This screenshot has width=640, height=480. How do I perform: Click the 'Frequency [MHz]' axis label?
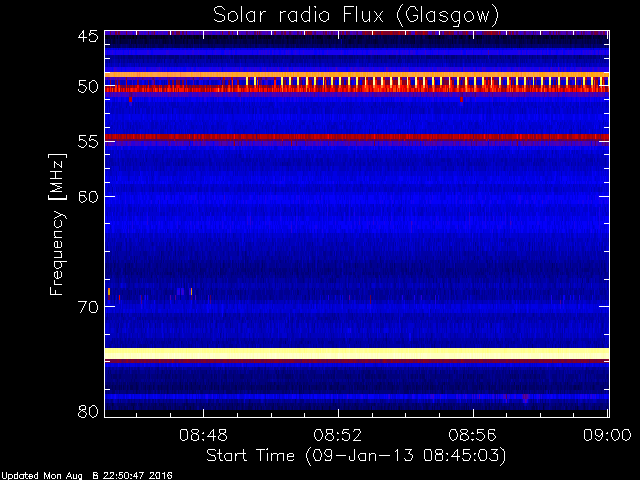point(57,224)
